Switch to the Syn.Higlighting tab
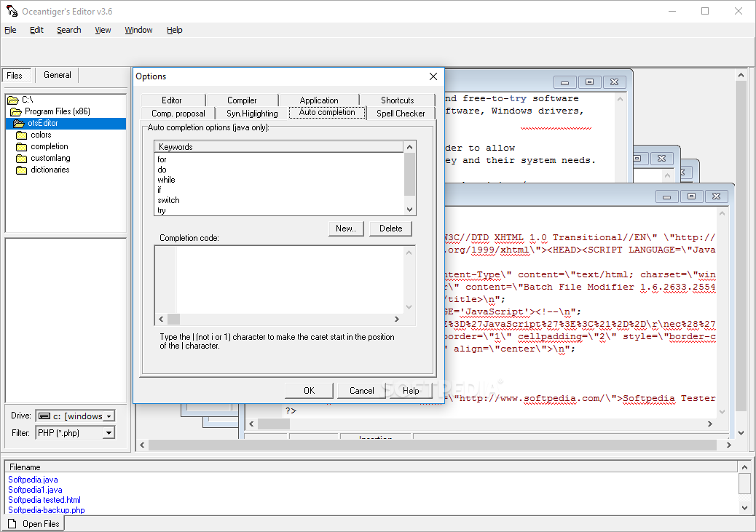This screenshot has width=756, height=532. (x=252, y=114)
